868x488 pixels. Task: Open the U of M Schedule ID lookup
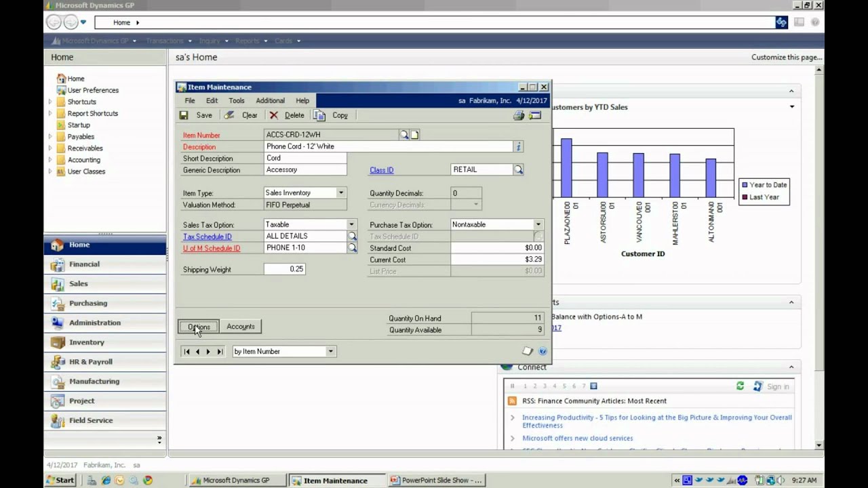[x=352, y=247]
